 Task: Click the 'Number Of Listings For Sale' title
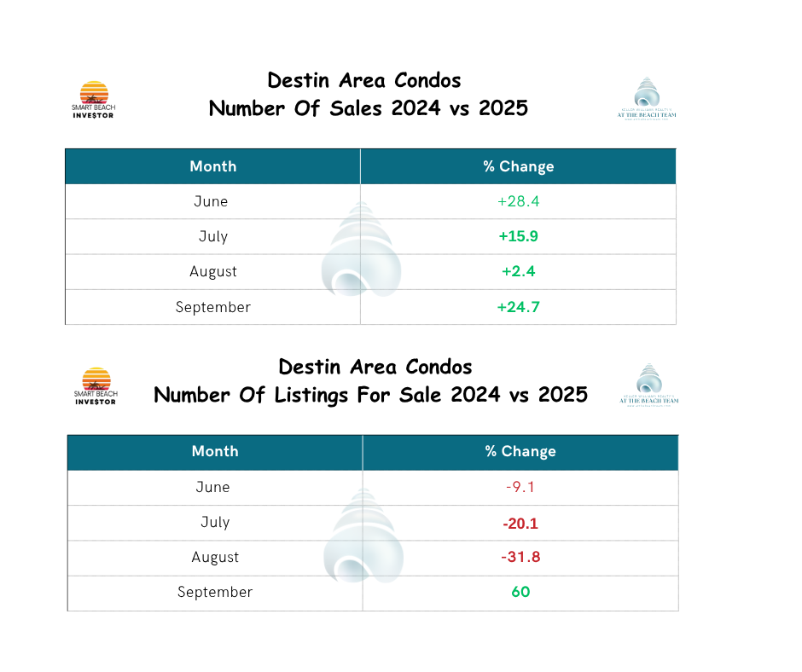[x=370, y=395]
